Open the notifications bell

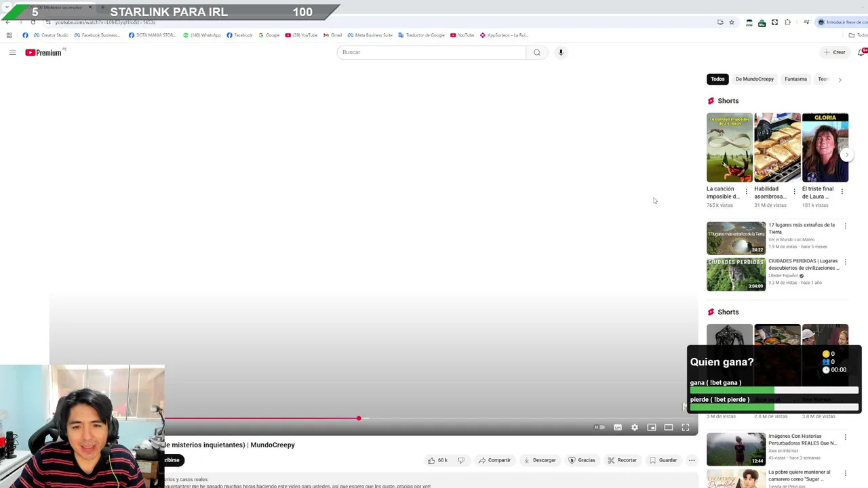click(x=862, y=52)
